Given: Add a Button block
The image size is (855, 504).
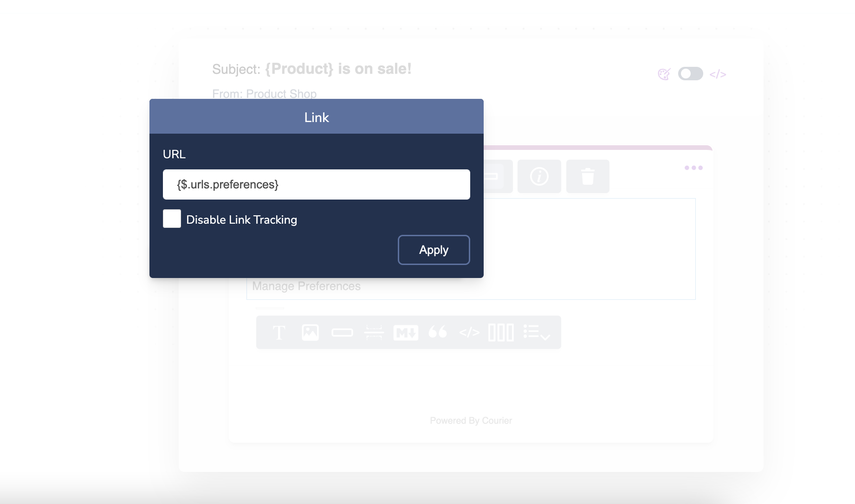Looking at the screenshot, I should coord(342,332).
